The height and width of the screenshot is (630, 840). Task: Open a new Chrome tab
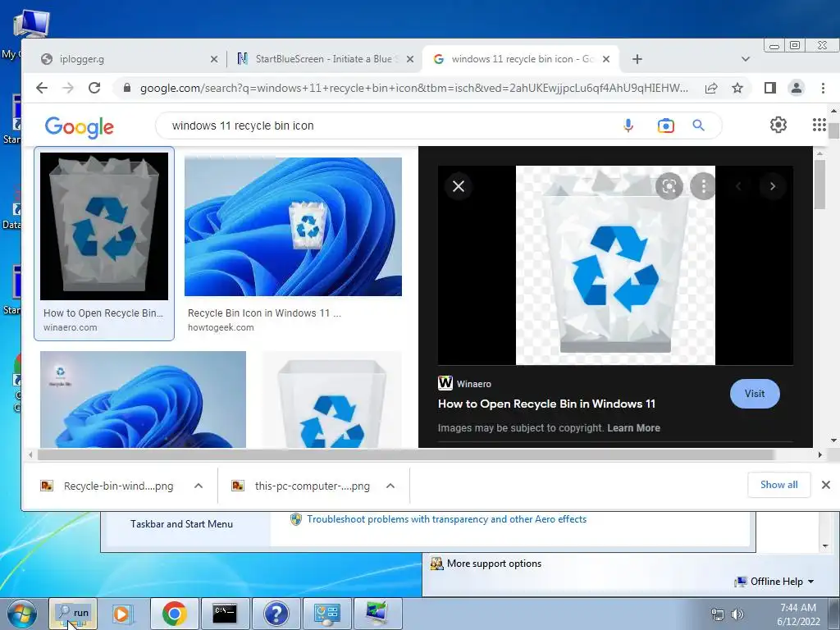coord(637,59)
